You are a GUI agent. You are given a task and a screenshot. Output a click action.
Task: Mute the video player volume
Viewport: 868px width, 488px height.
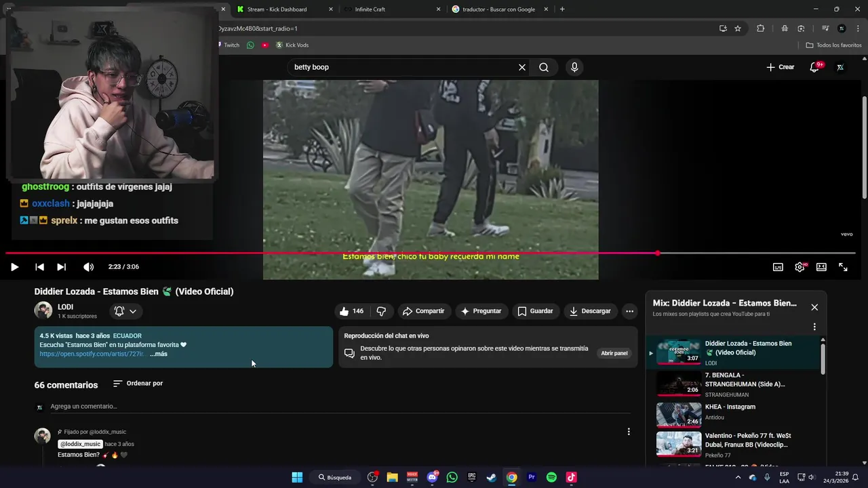pyautogui.click(x=88, y=267)
